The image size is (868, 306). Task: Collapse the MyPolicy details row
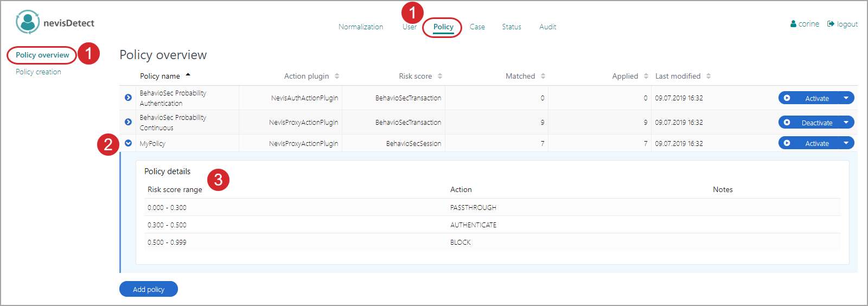pos(128,143)
